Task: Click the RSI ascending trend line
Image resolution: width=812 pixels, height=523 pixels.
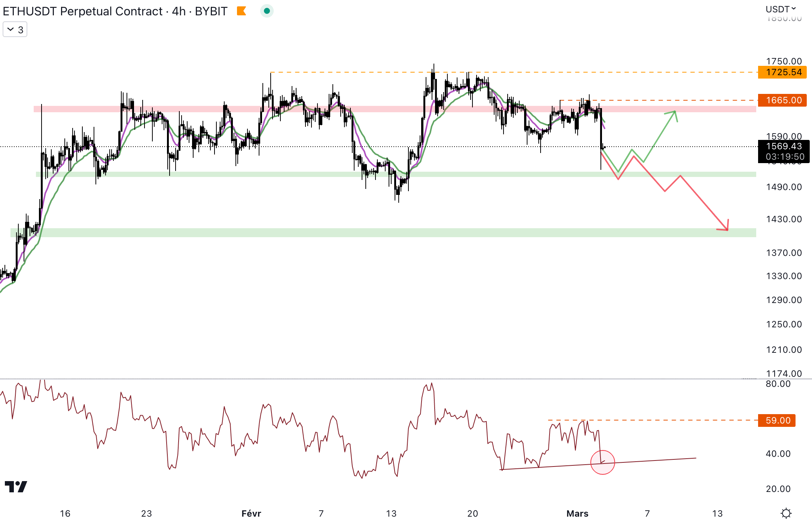Action: point(655,460)
